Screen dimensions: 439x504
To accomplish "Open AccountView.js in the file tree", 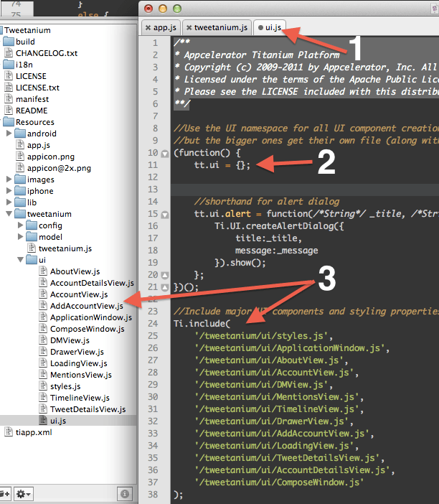I will pos(79,294).
